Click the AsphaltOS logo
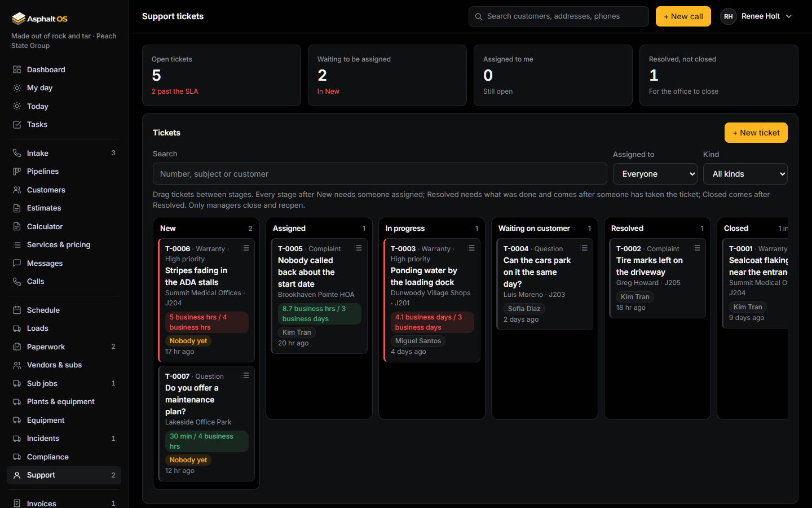The image size is (812, 508). tap(39, 19)
